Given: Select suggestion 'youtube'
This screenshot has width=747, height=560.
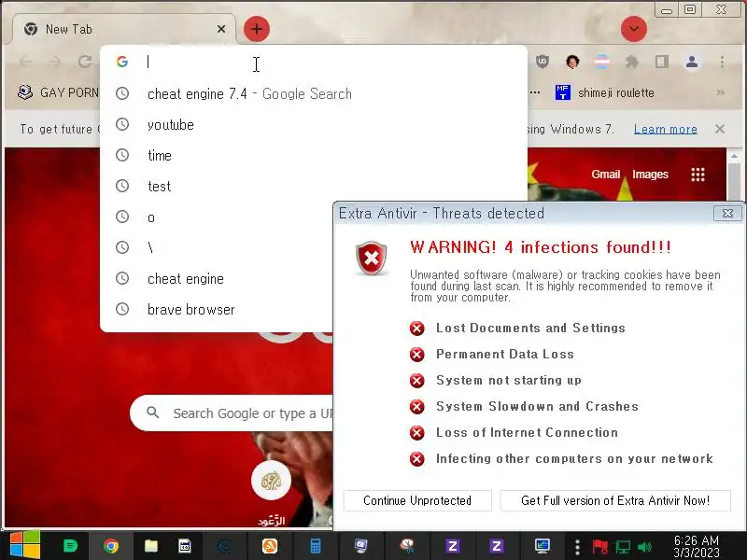Looking at the screenshot, I should click(314, 125).
